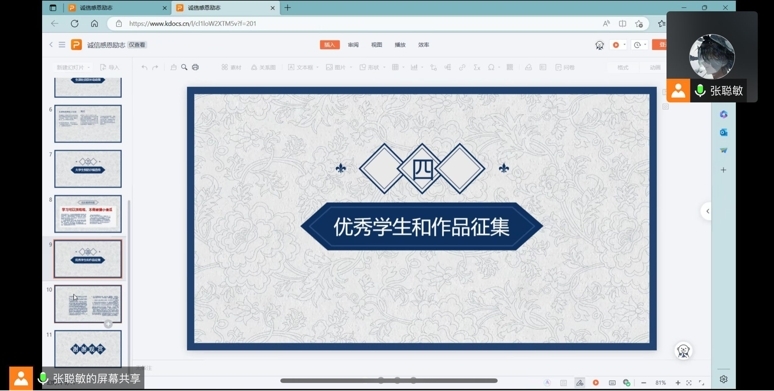Open browser sidebar settings gear

(723, 379)
